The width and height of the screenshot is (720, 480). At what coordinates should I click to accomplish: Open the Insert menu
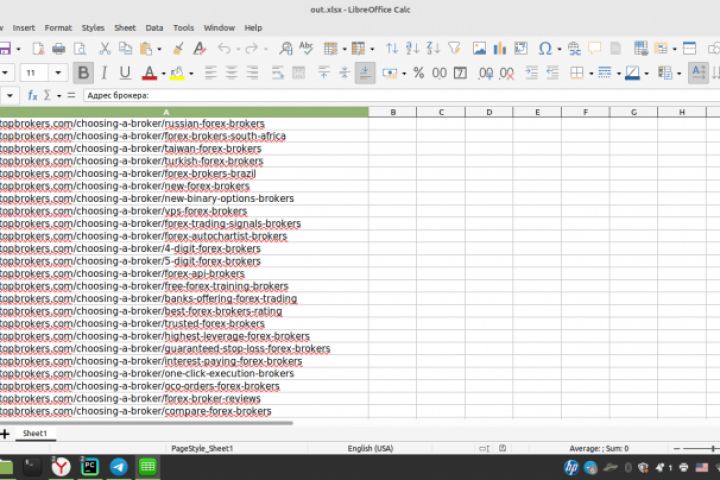tap(24, 28)
